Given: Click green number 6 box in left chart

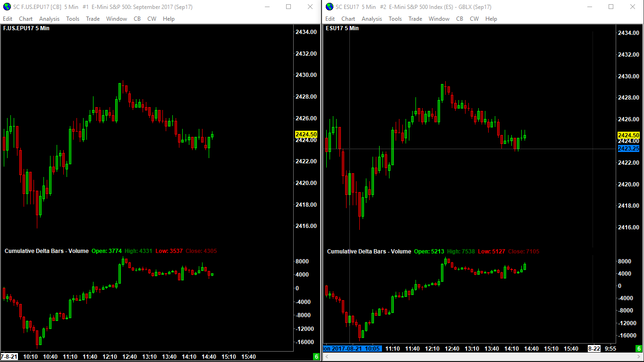Looking at the screenshot, I should (x=316, y=357).
